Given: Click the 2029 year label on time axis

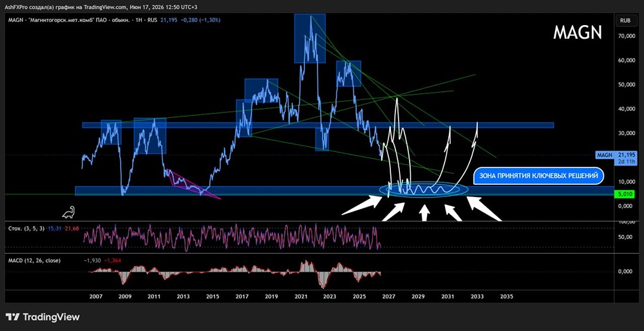Looking at the screenshot, I should pos(418,296).
